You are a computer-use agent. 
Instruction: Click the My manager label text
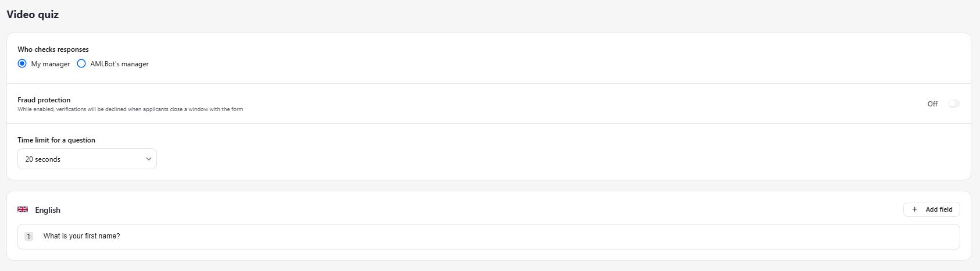coord(51,64)
